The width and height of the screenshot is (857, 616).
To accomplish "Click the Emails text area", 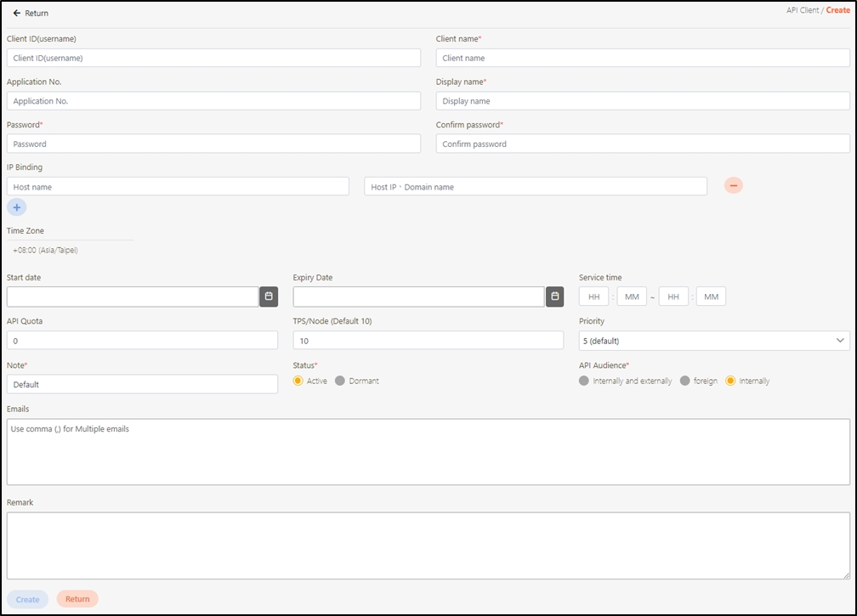I will (x=428, y=451).
